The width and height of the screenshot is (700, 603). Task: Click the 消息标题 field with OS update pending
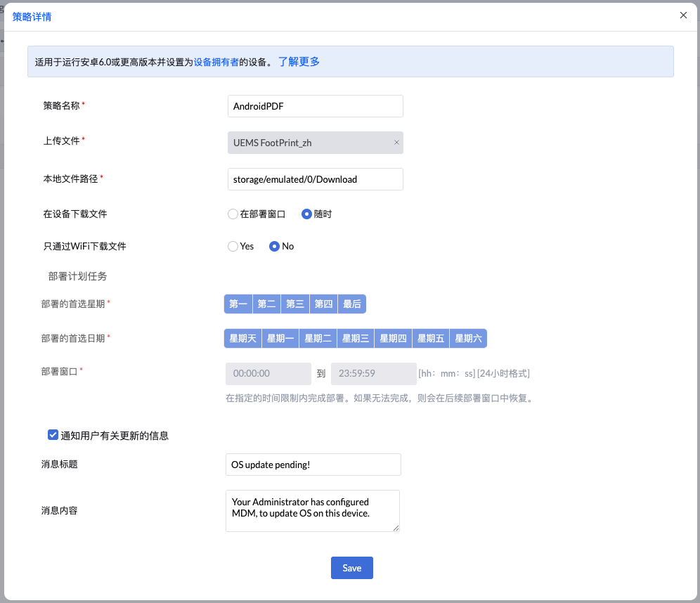(313, 465)
